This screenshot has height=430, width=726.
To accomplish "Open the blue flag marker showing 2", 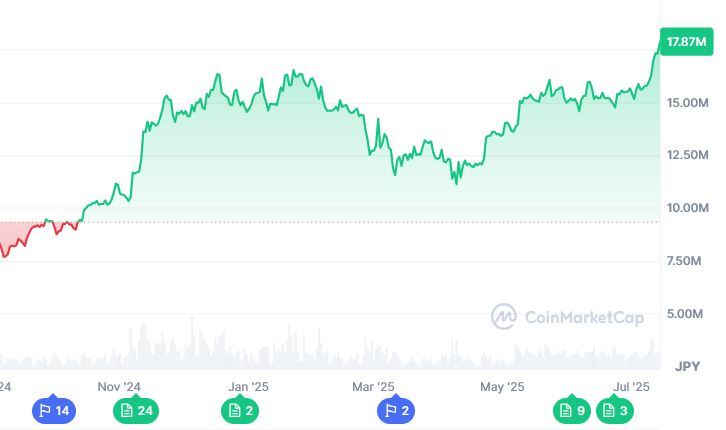I will point(395,410).
